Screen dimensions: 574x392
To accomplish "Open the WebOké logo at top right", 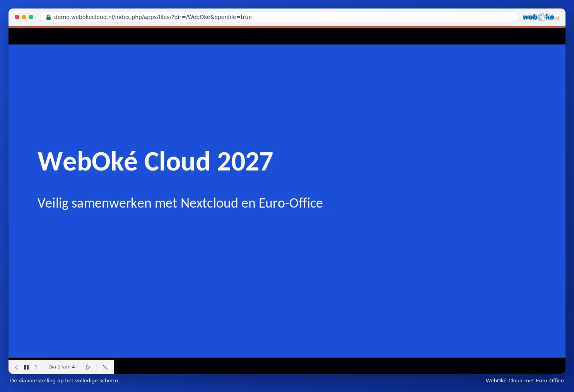I will [x=541, y=17].
